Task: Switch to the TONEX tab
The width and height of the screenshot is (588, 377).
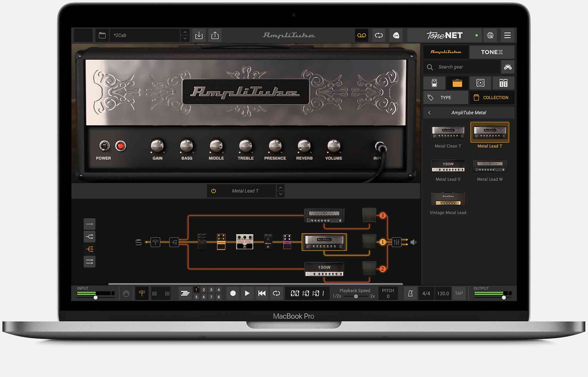Action: point(492,52)
